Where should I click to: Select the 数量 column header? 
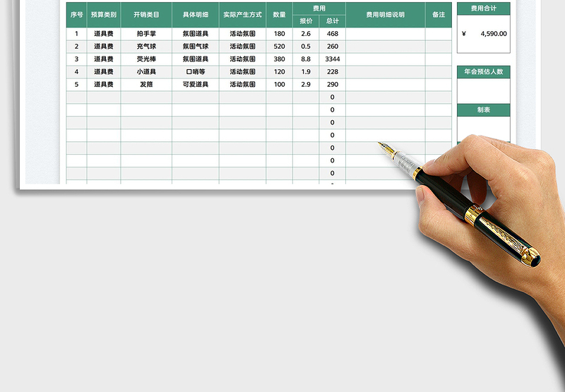click(280, 15)
